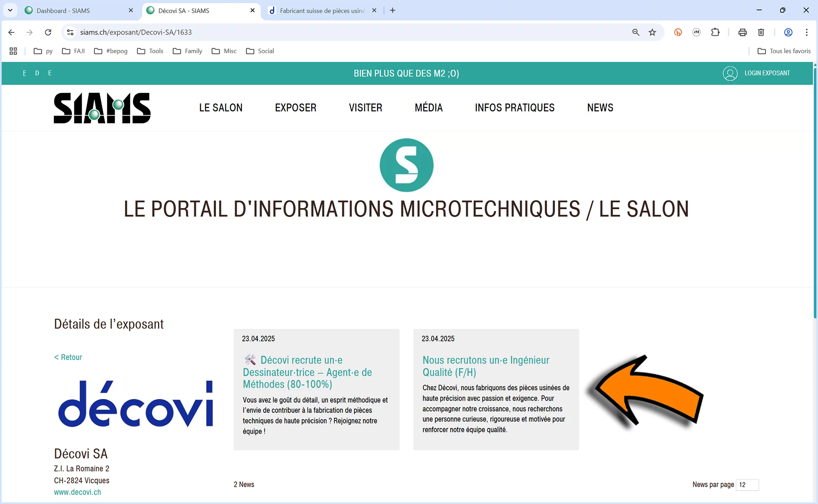Click the exhibitor login user icon

tap(730, 74)
